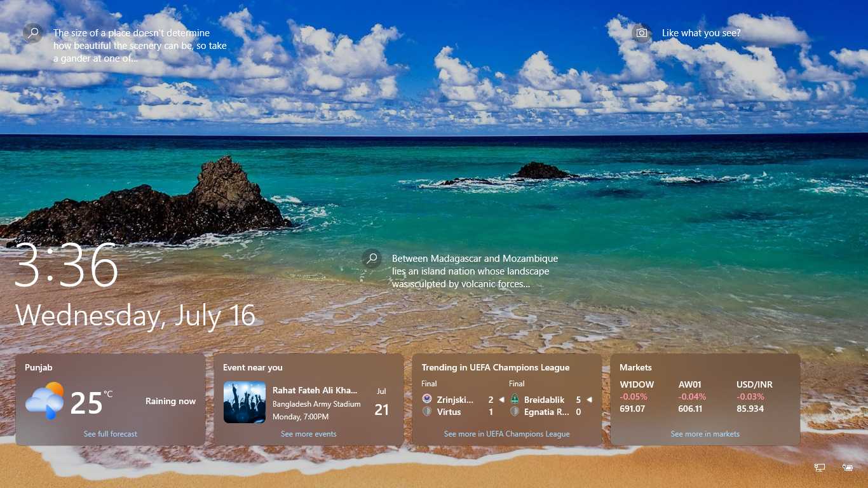868x488 pixels.
Task: Click the Virtus team crest icon
Action: tap(427, 412)
